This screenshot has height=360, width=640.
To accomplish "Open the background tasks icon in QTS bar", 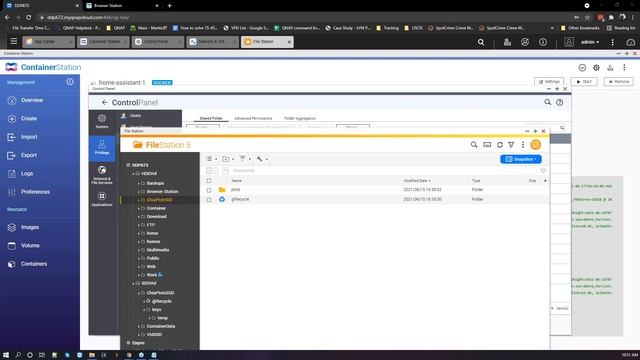I will pos(507,42).
